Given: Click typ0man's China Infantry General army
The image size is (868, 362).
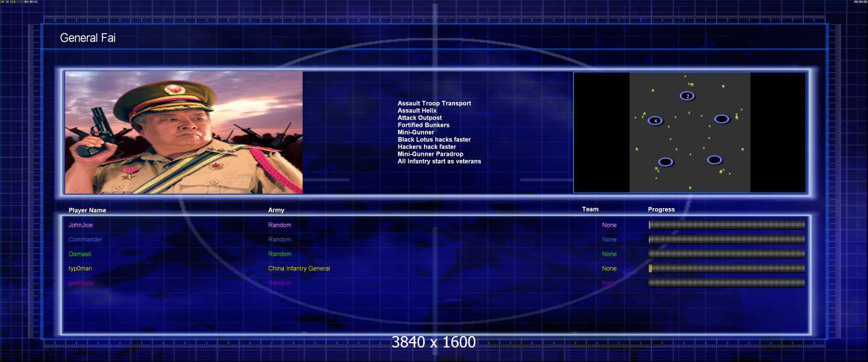Looking at the screenshot, I should (299, 268).
